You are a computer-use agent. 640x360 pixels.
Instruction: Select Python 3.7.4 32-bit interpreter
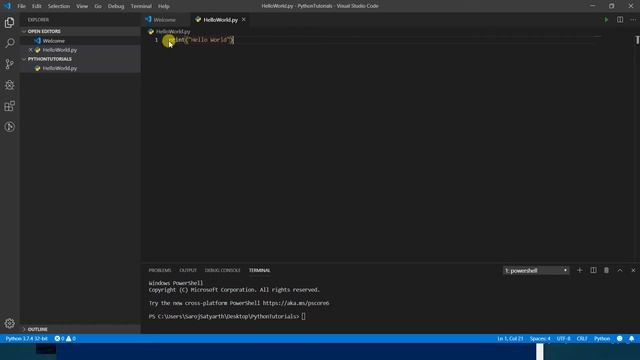click(27, 338)
